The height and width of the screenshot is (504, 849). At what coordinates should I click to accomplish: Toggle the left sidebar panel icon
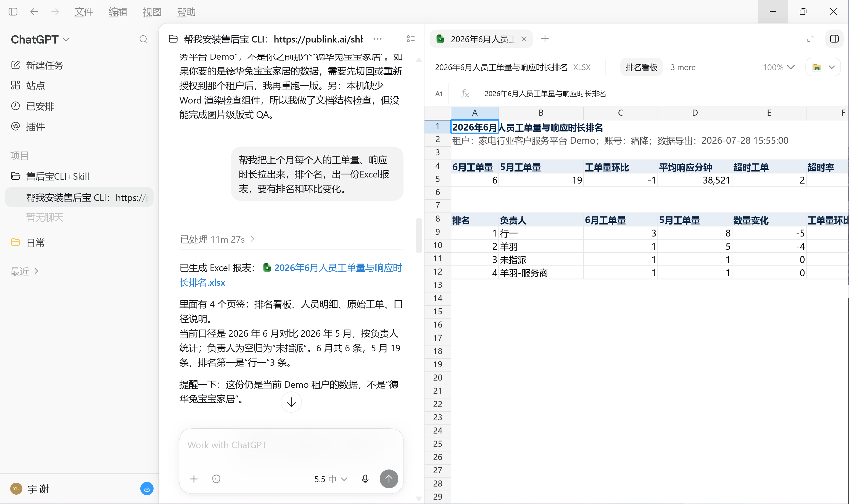pyautogui.click(x=13, y=12)
